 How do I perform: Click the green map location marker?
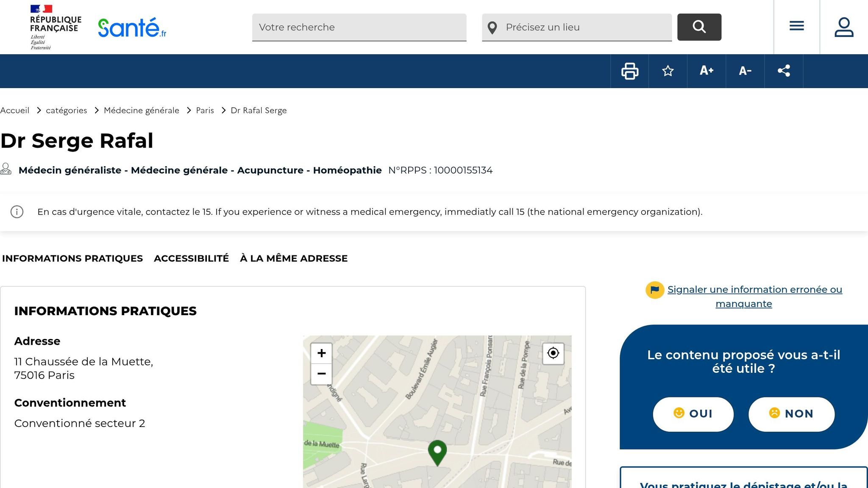437,452
